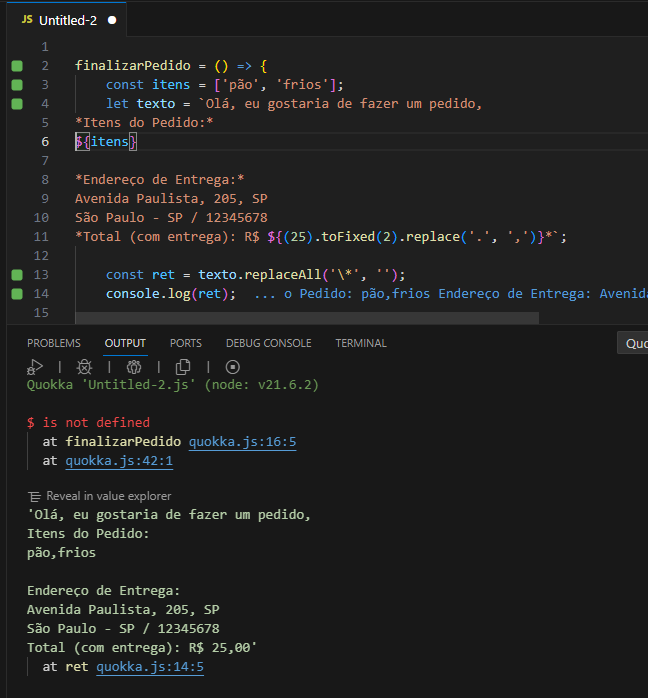This screenshot has height=698, width=648.
Task: Open the output channel dropdown starting with 'Quo'
Action: point(634,343)
